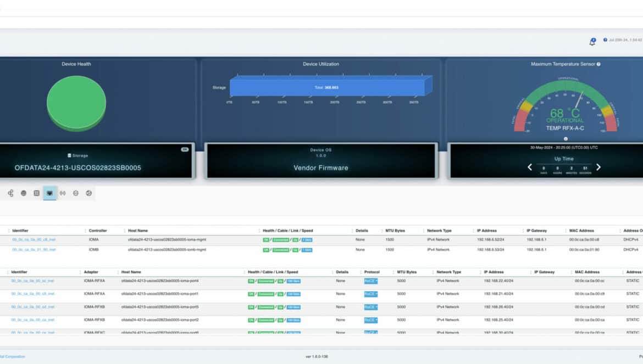The image size is (643, 364).
Task: Open the broadcast signal icon tab
Action: pyautogui.click(x=63, y=193)
